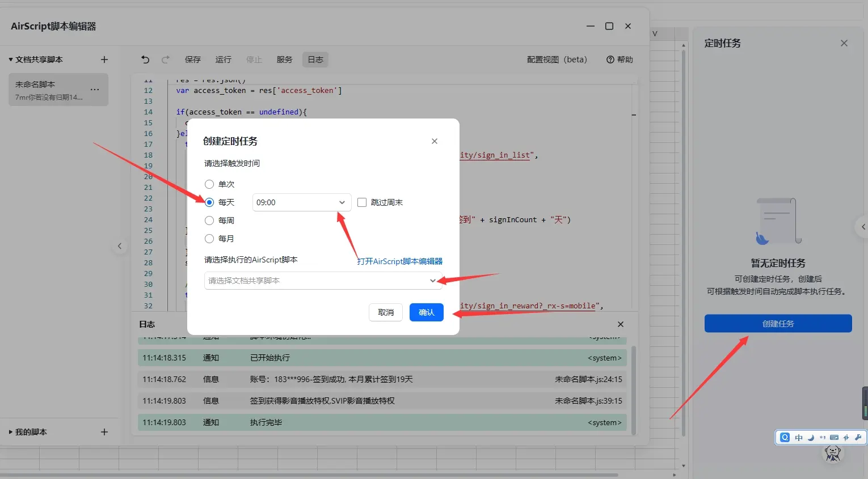Click the cartoon mascot floating avatar
Screen dimensions: 868x479
click(833, 453)
